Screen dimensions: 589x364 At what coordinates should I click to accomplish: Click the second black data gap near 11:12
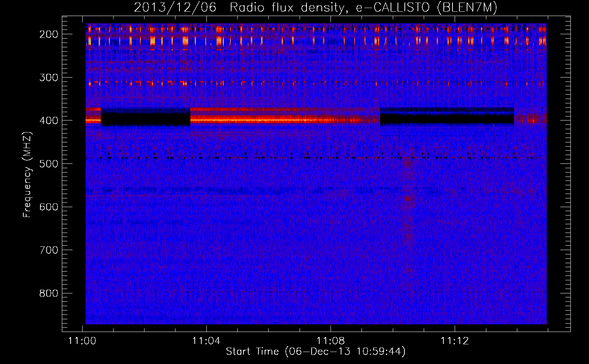tap(447, 119)
